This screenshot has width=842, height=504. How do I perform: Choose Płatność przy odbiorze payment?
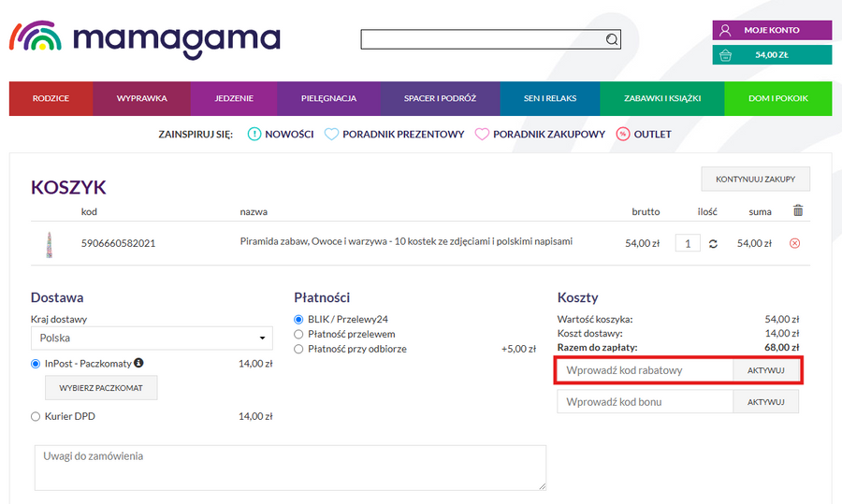[299, 349]
